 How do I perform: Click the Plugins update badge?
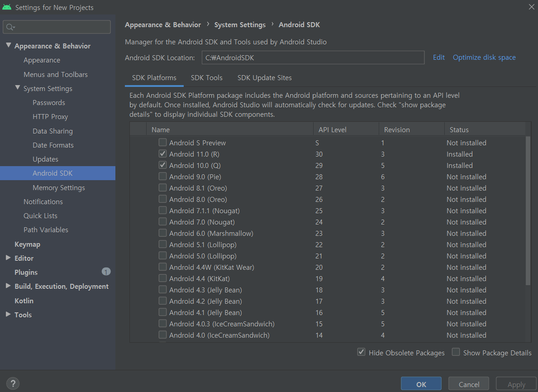pos(106,272)
